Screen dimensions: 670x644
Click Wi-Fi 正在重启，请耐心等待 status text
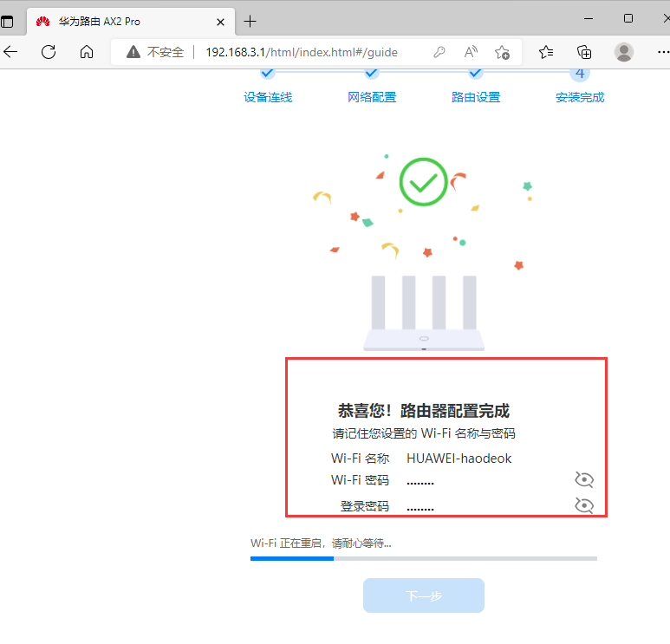click(321, 543)
